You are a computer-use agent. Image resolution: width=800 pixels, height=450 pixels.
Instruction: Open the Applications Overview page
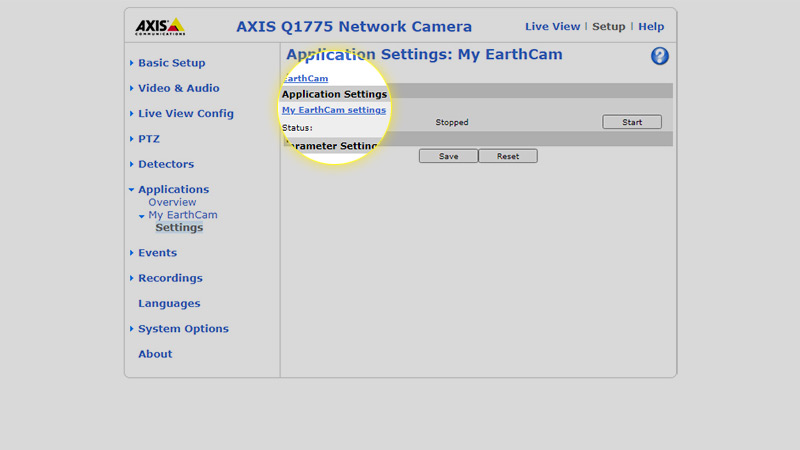click(x=172, y=202)
